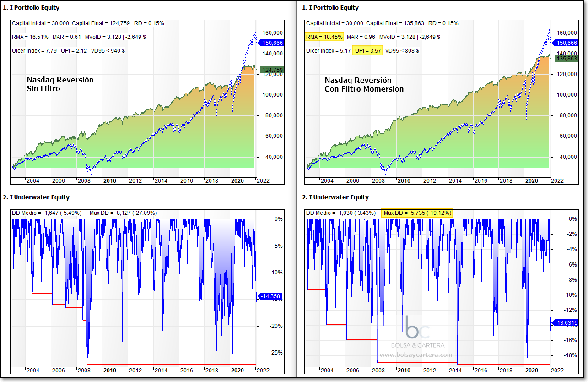Screen dimensions: 588x382
Task: Click the blue -14.358 drawdown marker
Action: point(270,296)
